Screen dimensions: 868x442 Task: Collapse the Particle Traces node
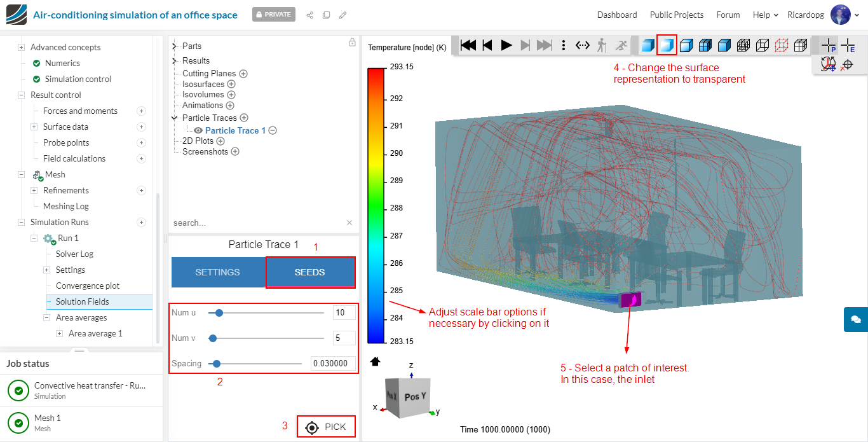pyautogui.click(x=175, y=118)
